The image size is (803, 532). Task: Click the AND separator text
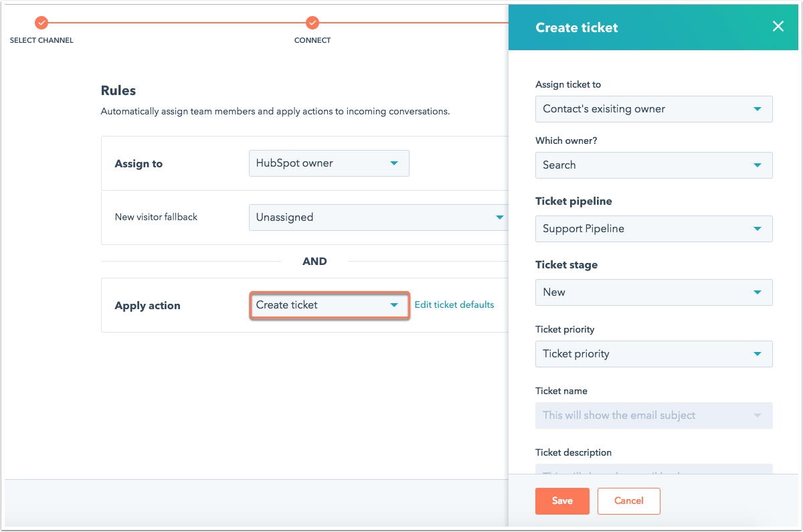click(x=315, y=262)
